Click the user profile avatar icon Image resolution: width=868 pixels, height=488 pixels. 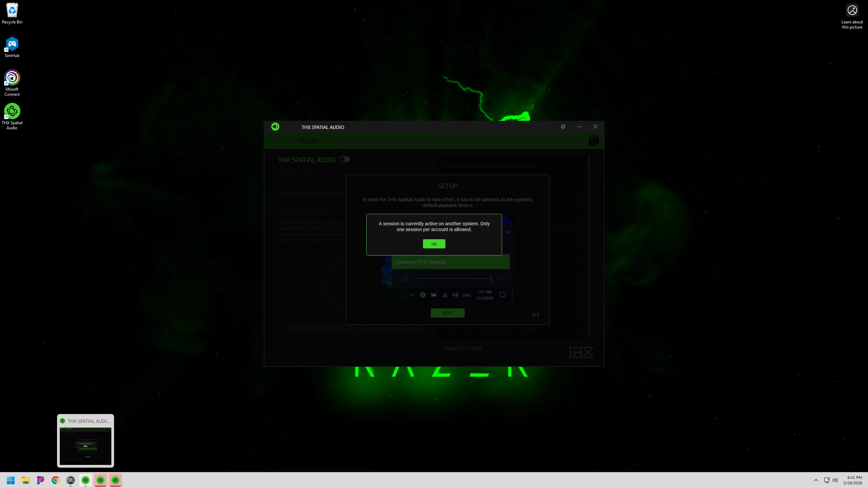click(593, 141)
